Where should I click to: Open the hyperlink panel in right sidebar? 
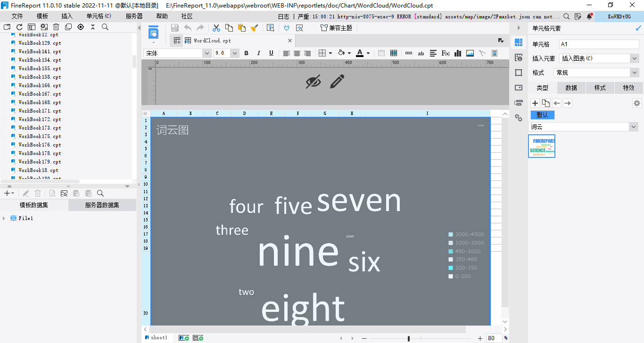(519, 118)
